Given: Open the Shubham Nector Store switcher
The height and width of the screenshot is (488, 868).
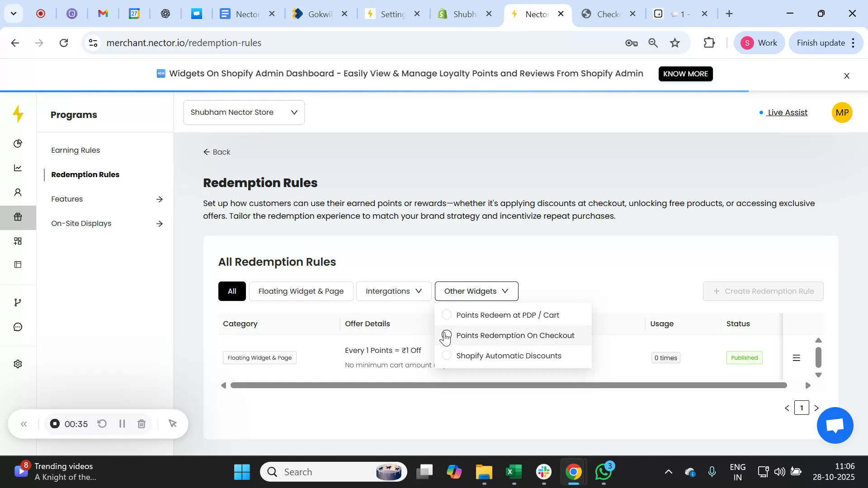Looking at the screenshot, I should (244, 112).
